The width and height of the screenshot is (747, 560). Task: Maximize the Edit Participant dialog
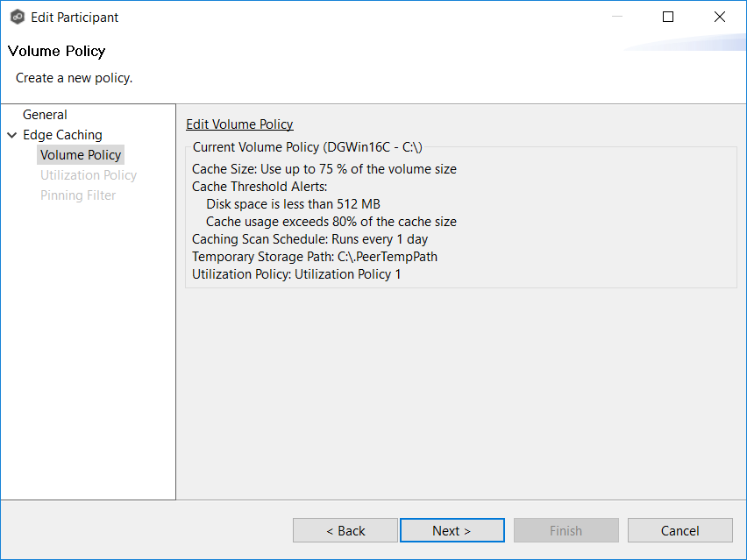point(668,17)
